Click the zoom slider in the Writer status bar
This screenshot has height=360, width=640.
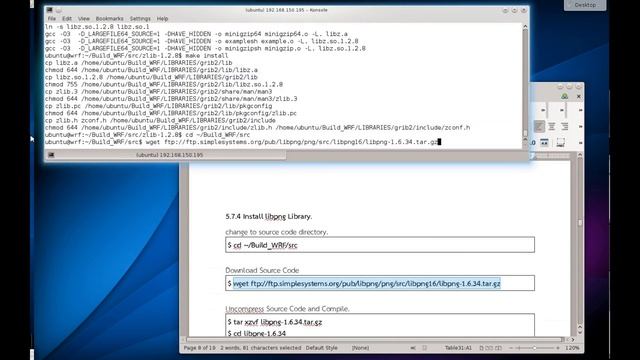[x=534, y=348]
